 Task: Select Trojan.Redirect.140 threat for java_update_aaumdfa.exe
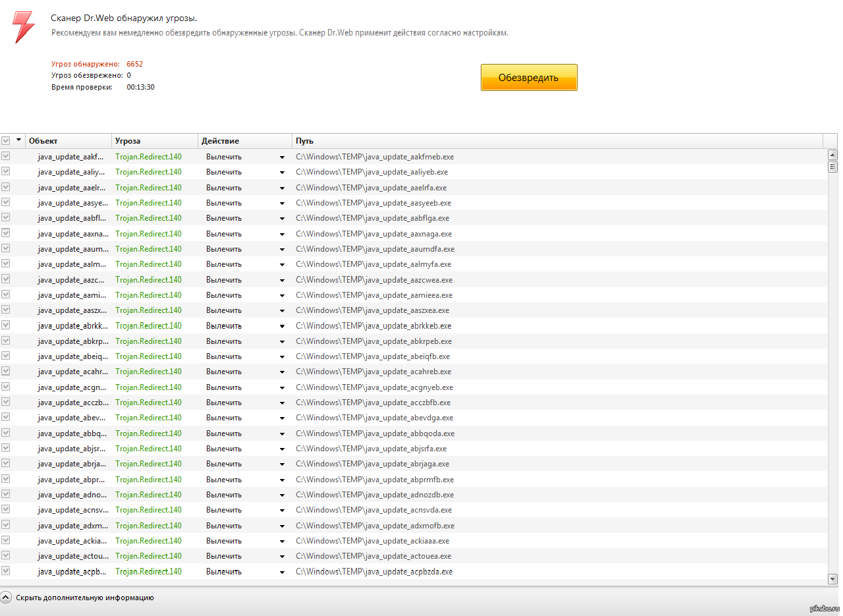[x=148, y=249]
